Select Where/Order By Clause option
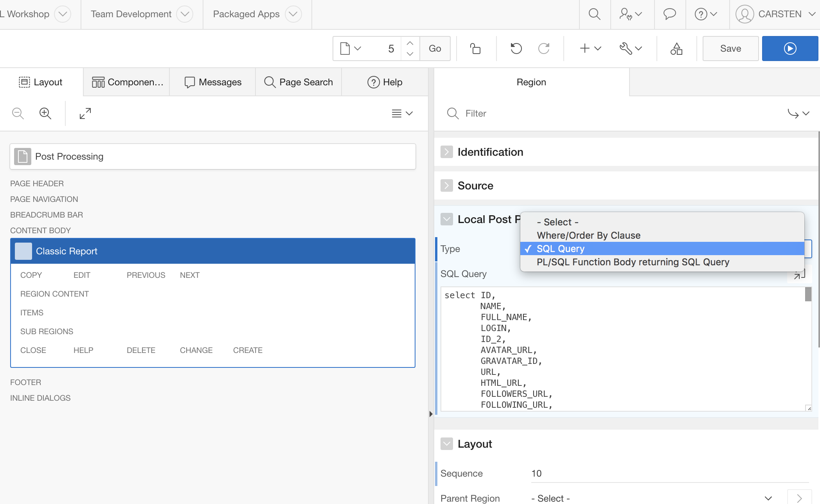 coord(588,235)
